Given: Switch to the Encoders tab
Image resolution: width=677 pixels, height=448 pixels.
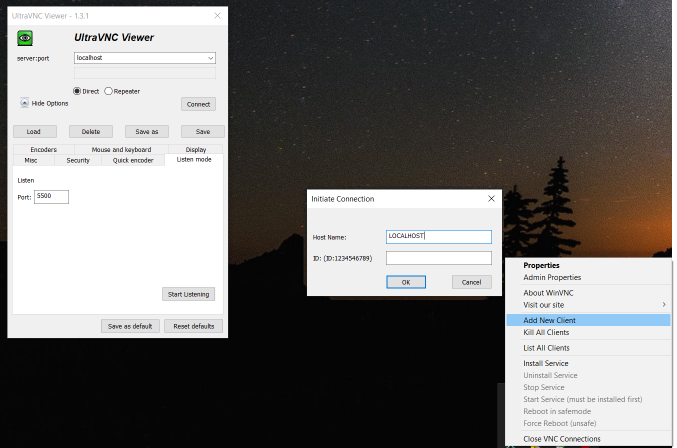Looking at the screenshot, I should tap(43, 149).
